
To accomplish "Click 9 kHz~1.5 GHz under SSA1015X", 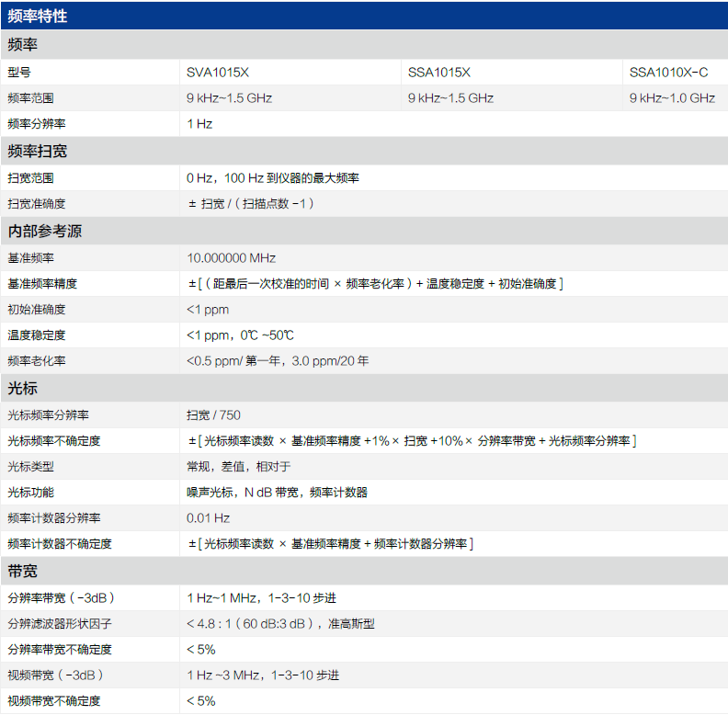I will coord(450,98).
